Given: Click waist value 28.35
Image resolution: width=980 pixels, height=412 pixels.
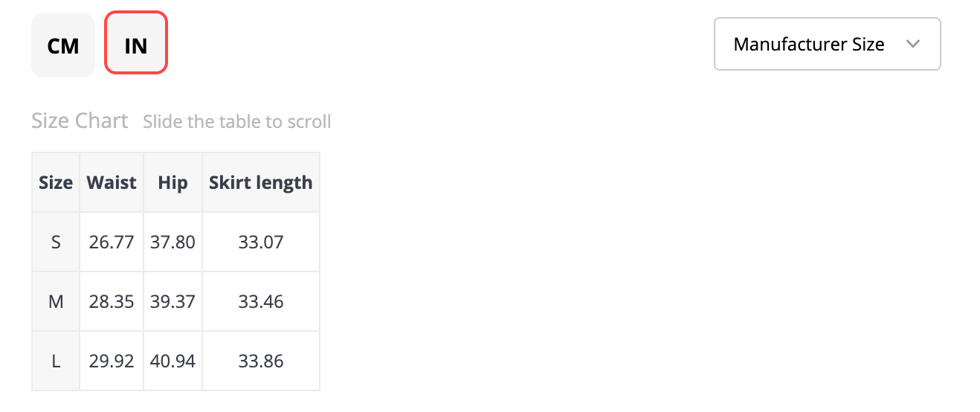Looking at the screenshot, I should (x=112, y=302).
